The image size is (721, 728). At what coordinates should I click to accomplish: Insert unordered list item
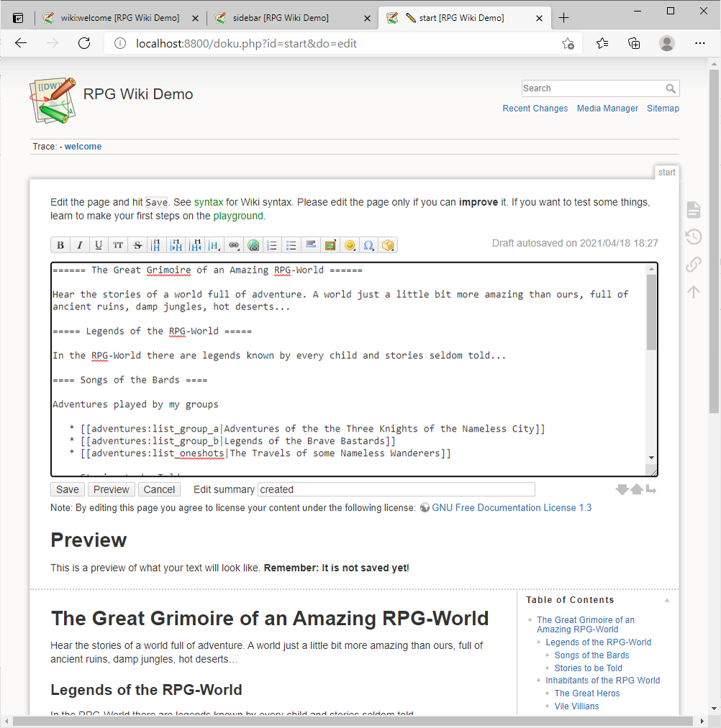point(291,245)
